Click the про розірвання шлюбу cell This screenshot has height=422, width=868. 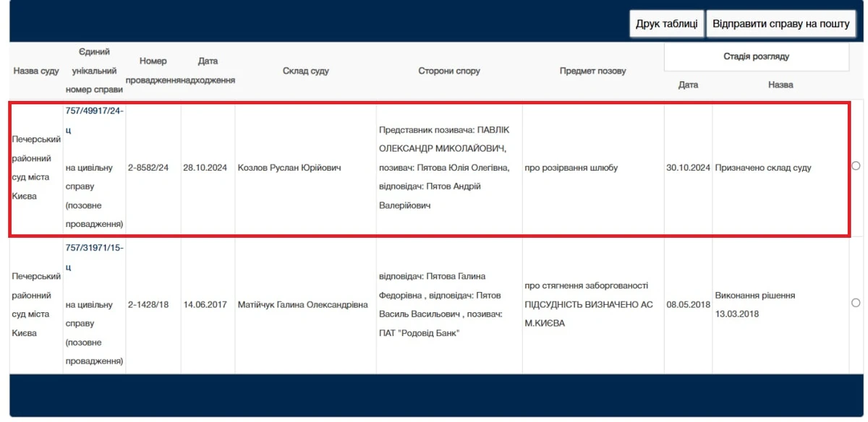[571, 168]
